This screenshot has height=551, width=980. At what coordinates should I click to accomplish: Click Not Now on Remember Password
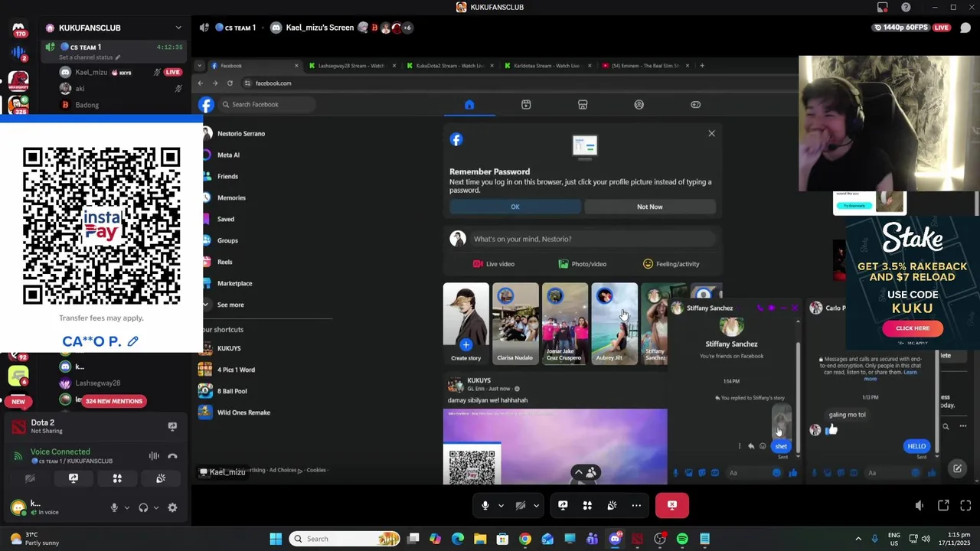click(x=650, y=207)
